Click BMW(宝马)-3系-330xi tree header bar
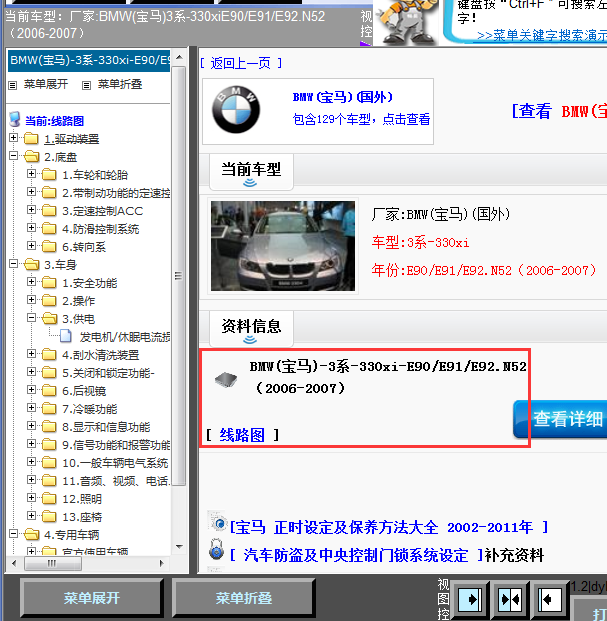 [89, 60]
